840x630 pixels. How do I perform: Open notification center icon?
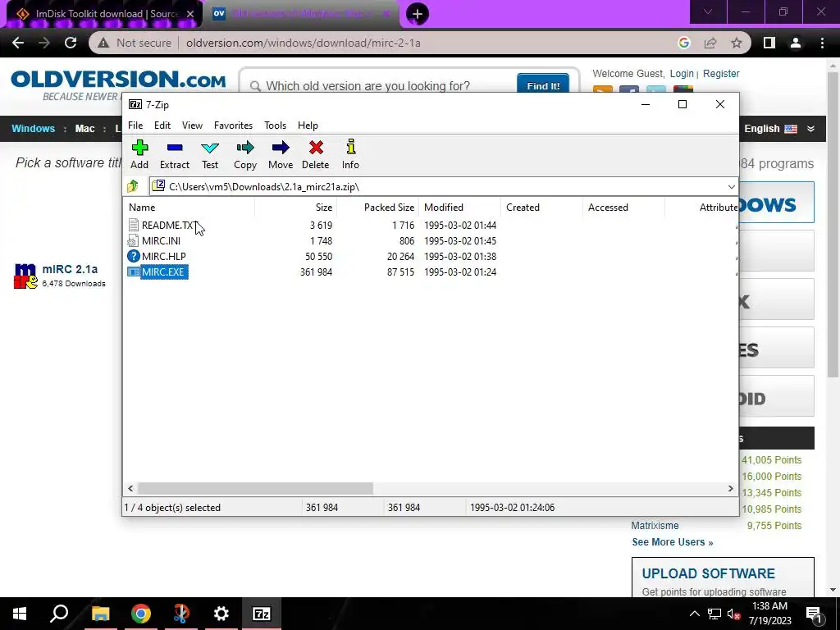click(814, 614)
